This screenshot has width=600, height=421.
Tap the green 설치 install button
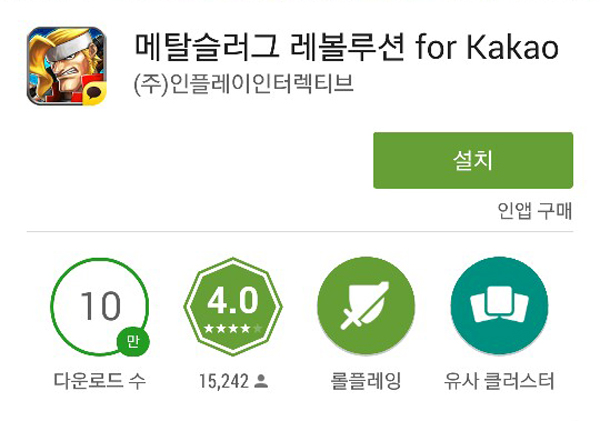coord(473,160)
